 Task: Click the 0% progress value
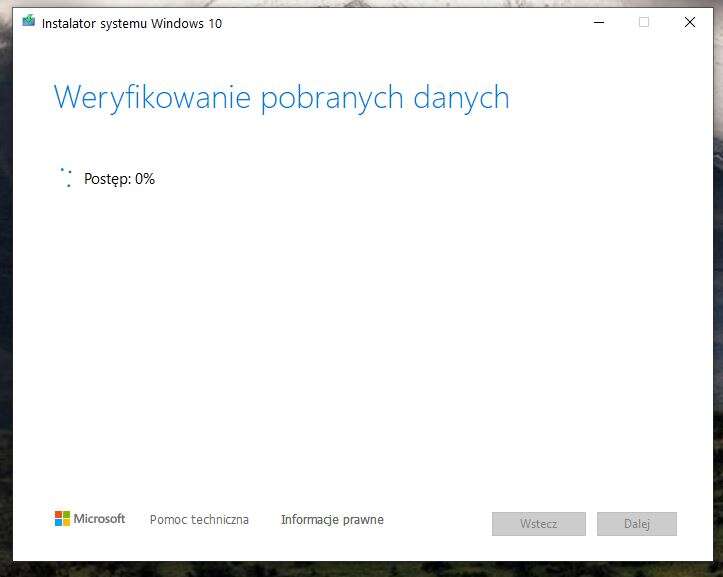pyautogui.click(x=145, y=179)
